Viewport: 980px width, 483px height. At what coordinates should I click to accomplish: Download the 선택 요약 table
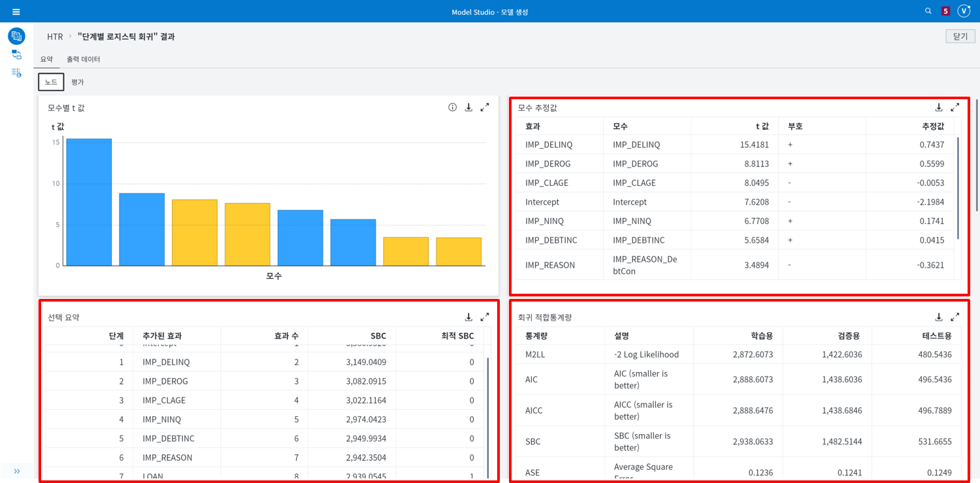click(468, 317)
